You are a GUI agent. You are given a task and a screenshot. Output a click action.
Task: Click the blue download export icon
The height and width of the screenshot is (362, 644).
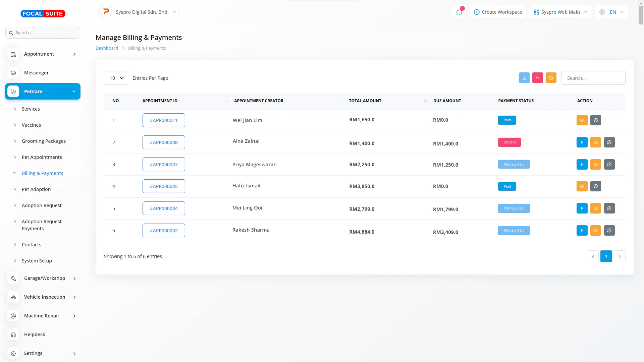pyautogui.click(x=524, y=78)
